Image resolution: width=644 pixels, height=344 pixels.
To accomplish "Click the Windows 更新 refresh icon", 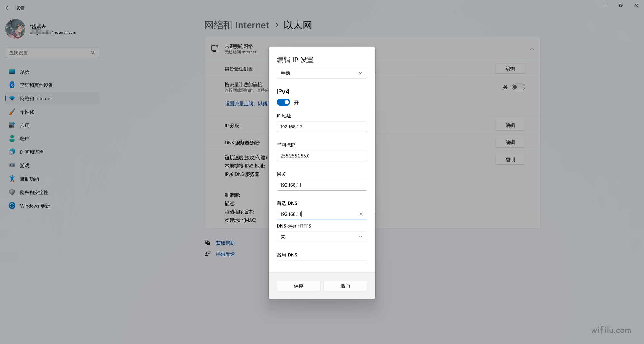I will [12, 205].
